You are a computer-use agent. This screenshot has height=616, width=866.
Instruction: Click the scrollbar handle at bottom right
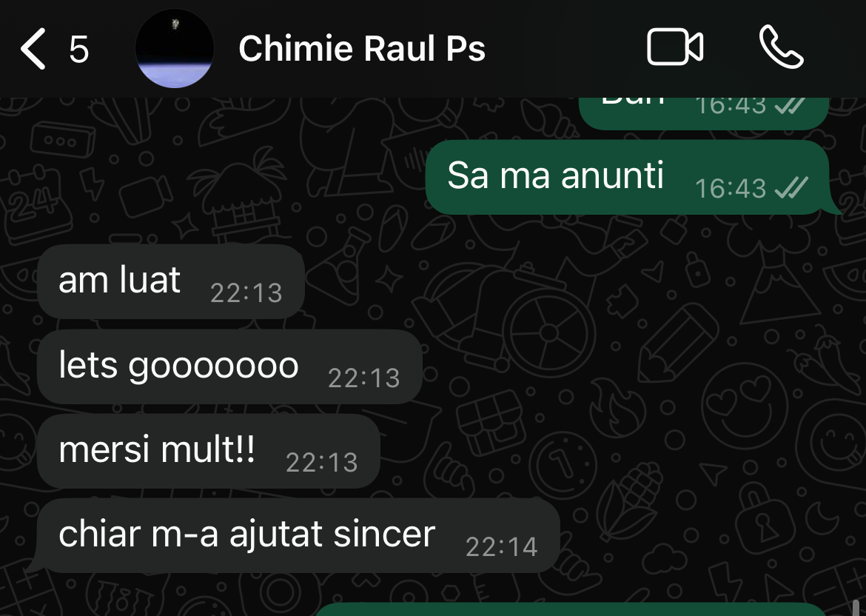(x=856, y=608)
